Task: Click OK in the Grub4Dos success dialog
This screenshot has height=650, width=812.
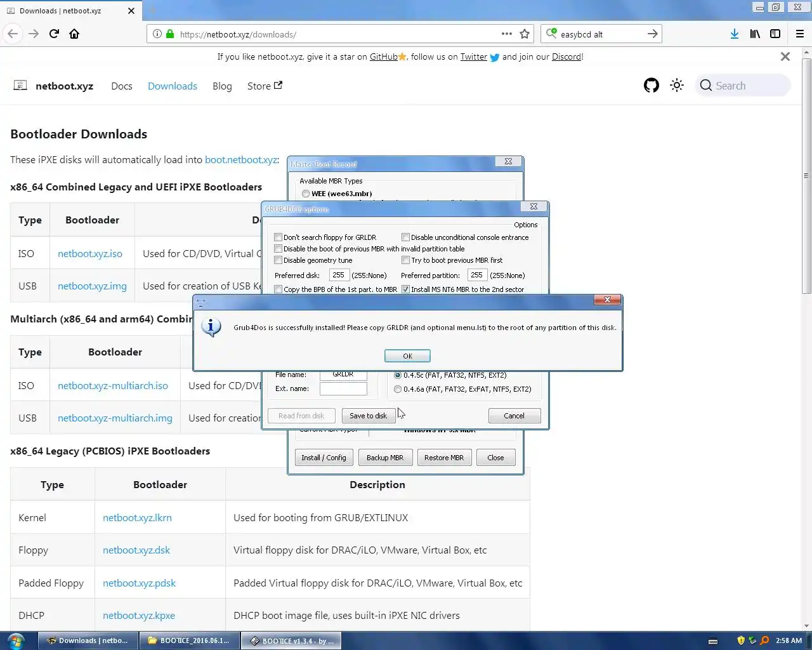Action: tap(407, 356)
